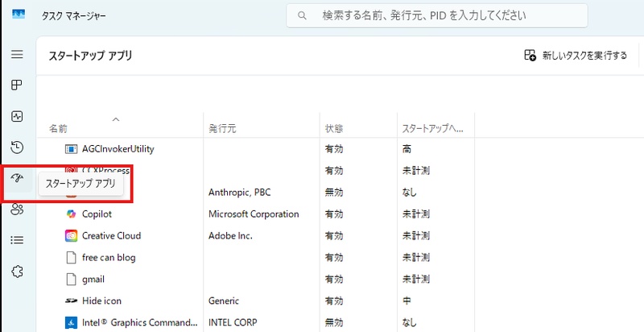Click 未計測 impact of Copilot row

point(416,214)
